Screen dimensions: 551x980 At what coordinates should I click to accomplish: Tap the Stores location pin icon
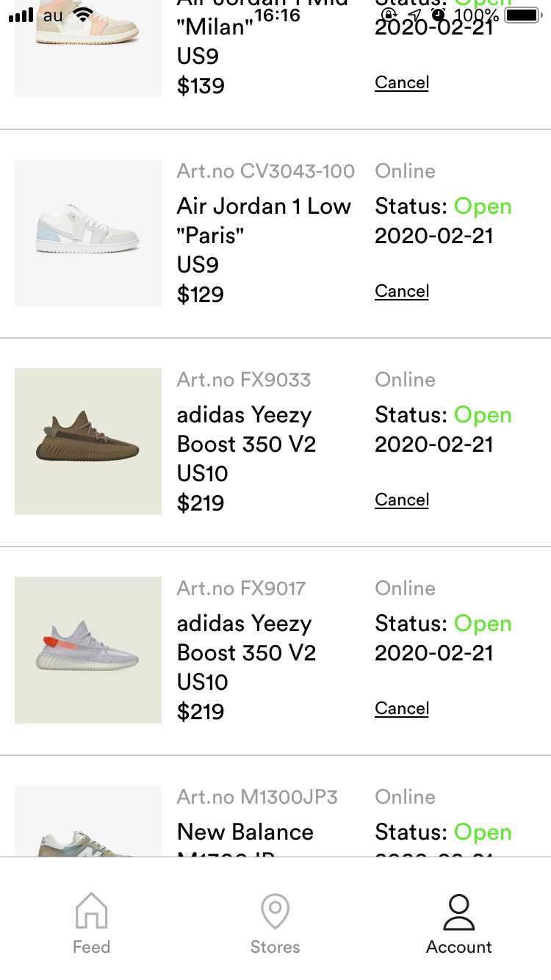275,912
